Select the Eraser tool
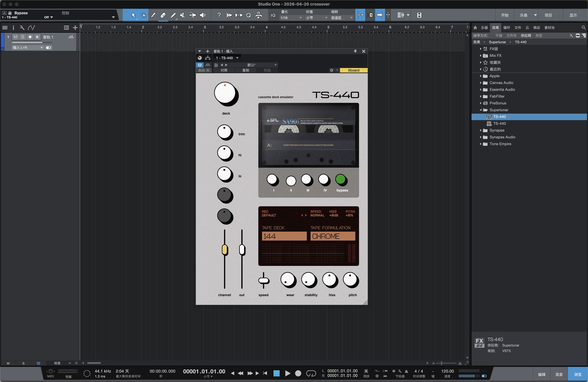This screenshot has width=588, height=382. tap(163, 15)
